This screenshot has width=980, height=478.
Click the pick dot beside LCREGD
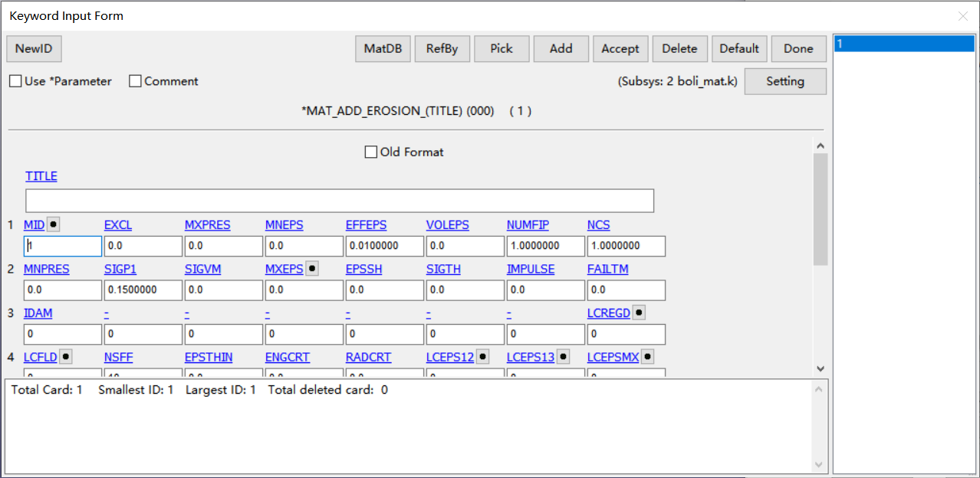639,313
